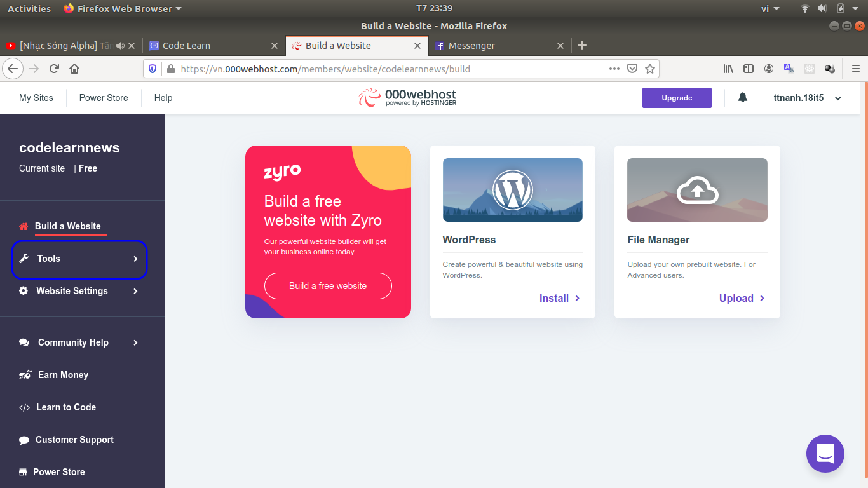868x488 pixels.
Task: Open tracking protection shield info
Action: pos(153,69)
